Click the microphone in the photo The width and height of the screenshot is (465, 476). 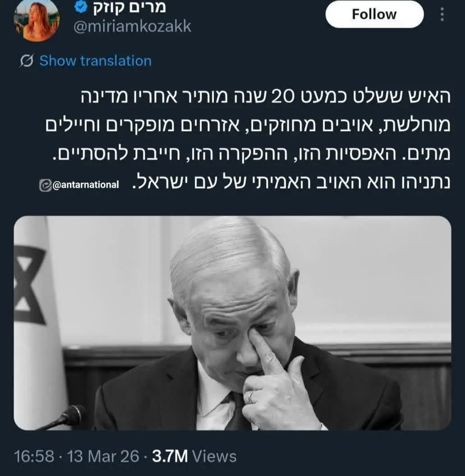tap(62, 417)
